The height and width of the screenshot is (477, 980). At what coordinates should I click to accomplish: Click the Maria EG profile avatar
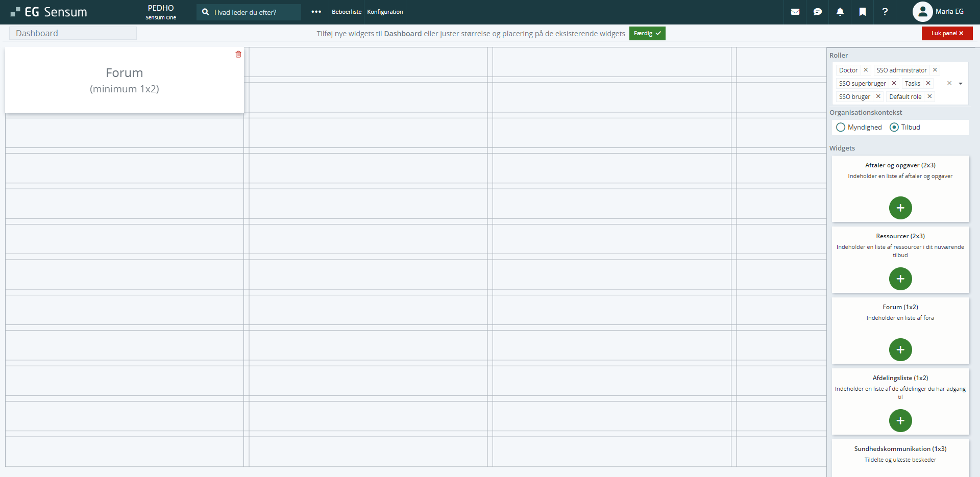click(x=923, y=12)
